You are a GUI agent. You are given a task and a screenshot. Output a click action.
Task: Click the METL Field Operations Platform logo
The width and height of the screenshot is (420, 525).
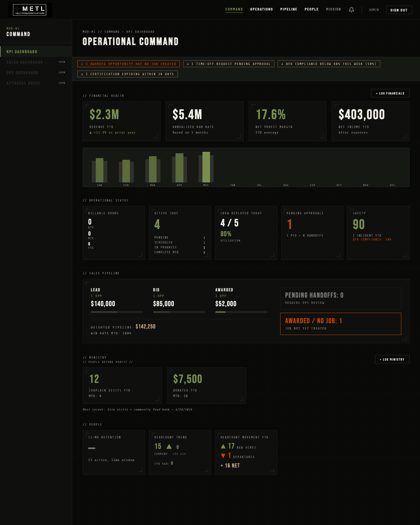point(30,10)
